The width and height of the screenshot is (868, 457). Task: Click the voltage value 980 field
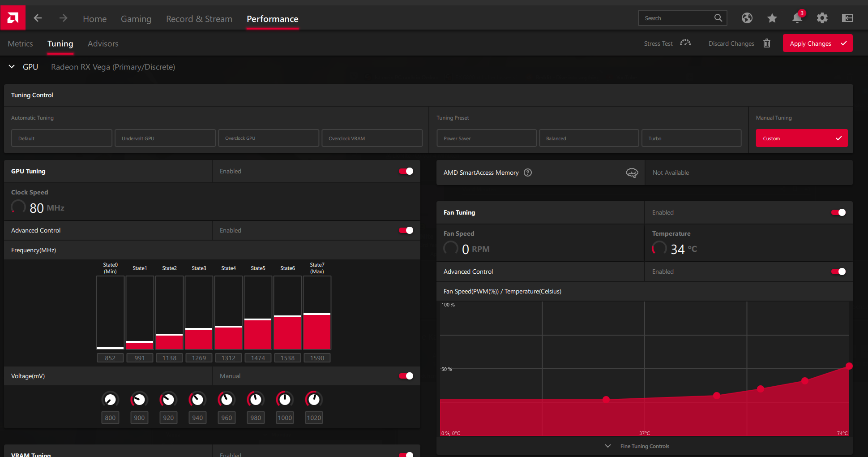tap(256, 418)
